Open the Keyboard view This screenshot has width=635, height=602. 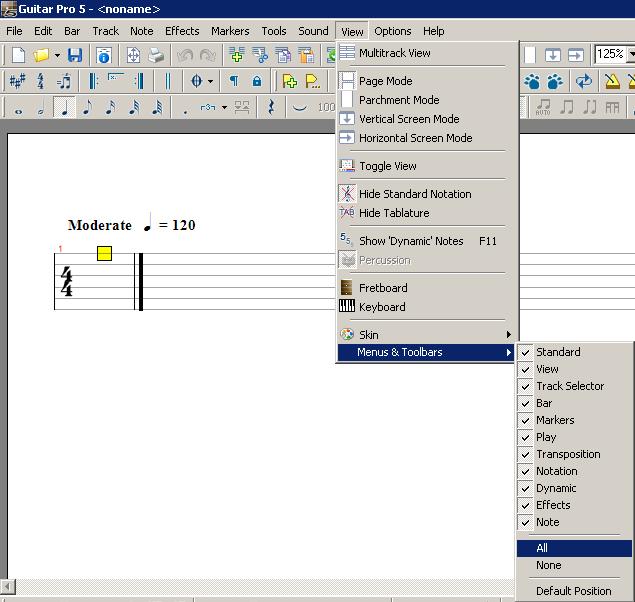click(x=426, y=307)
